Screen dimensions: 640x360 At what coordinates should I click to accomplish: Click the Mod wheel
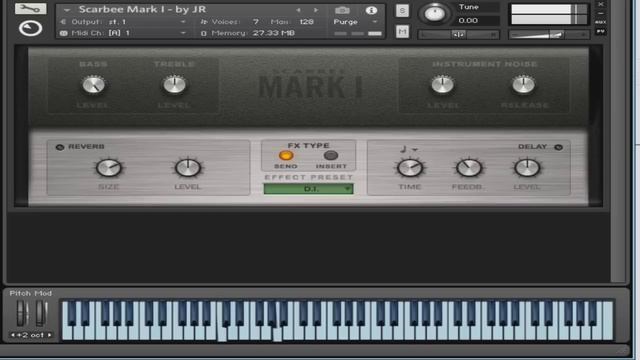(41, 313)
